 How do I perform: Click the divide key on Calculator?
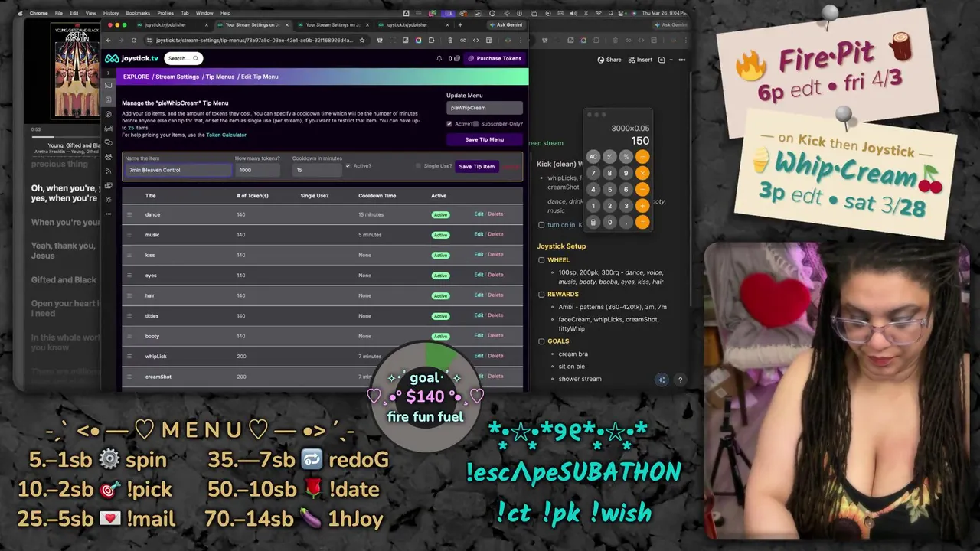642,156
